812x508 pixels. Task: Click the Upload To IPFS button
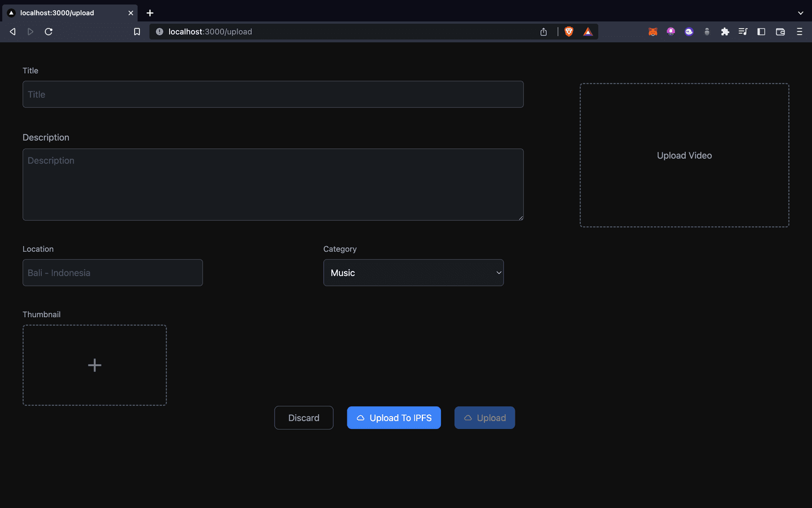[x=394, y=418]
